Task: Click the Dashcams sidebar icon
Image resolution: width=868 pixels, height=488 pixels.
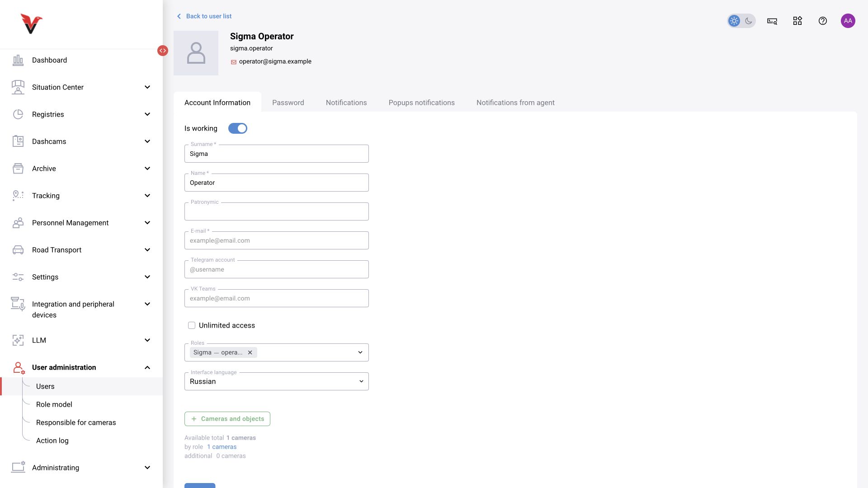Action: click(18, 141)
